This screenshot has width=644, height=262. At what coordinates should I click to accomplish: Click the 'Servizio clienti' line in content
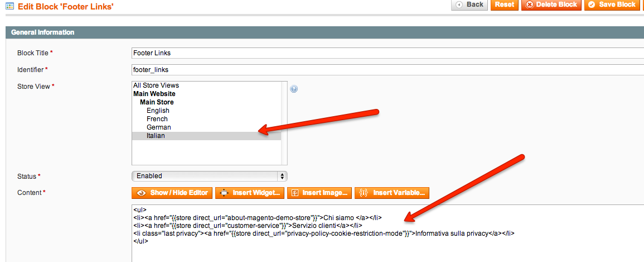click(248, 225)
